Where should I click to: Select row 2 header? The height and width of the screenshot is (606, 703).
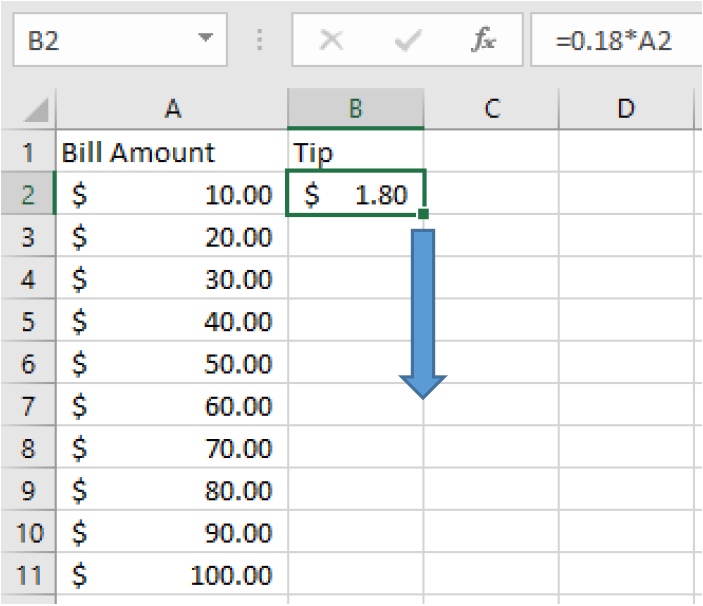point(28,194)
